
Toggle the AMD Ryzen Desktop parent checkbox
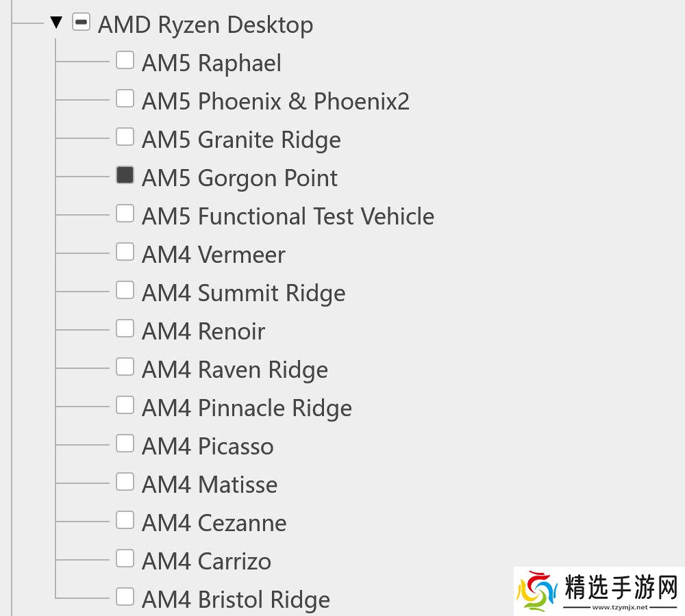81,23
